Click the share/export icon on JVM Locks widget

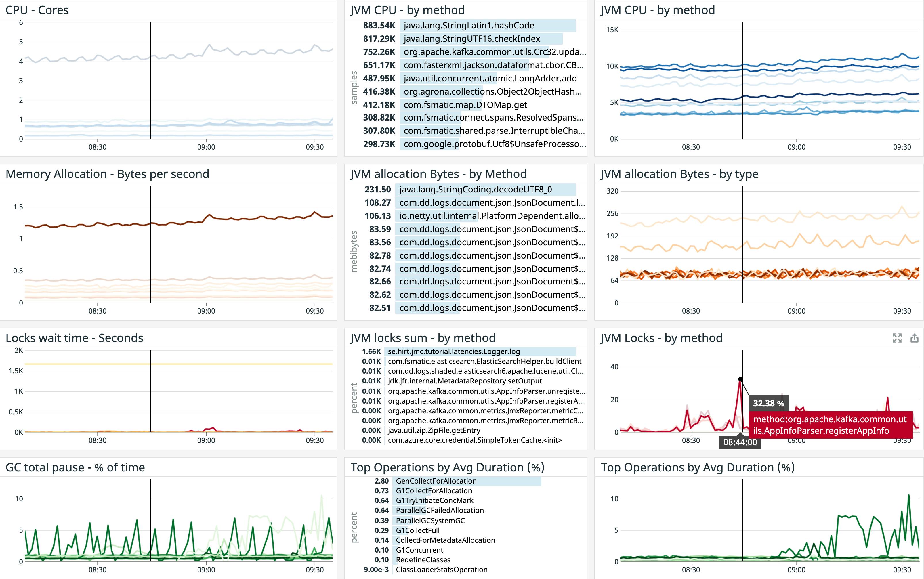[915, 338]
